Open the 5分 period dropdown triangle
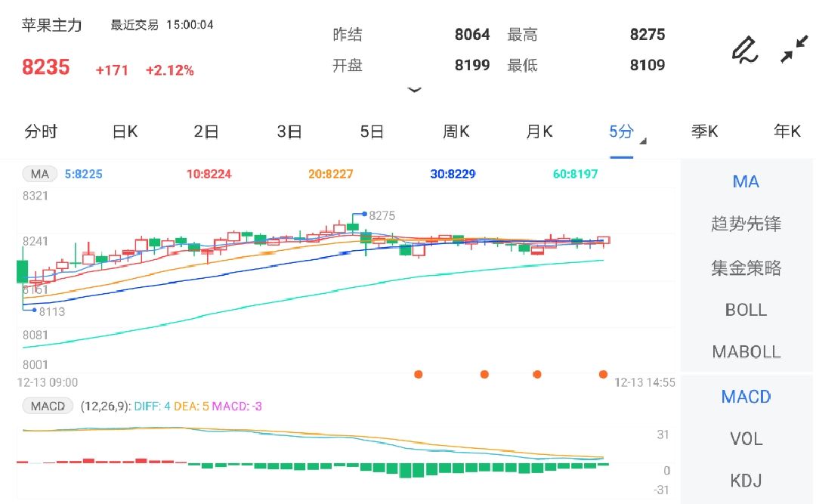This screenshot has width=816, height=504. (643, 141)
